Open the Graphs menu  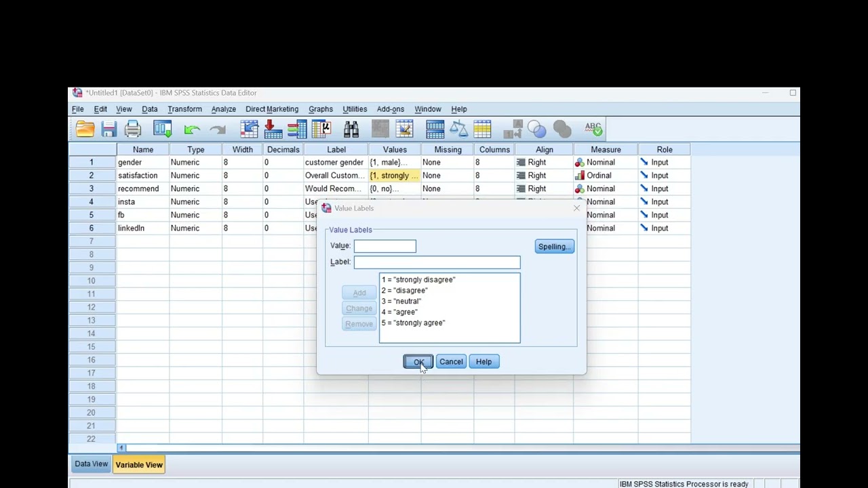[x=321, y=109]
